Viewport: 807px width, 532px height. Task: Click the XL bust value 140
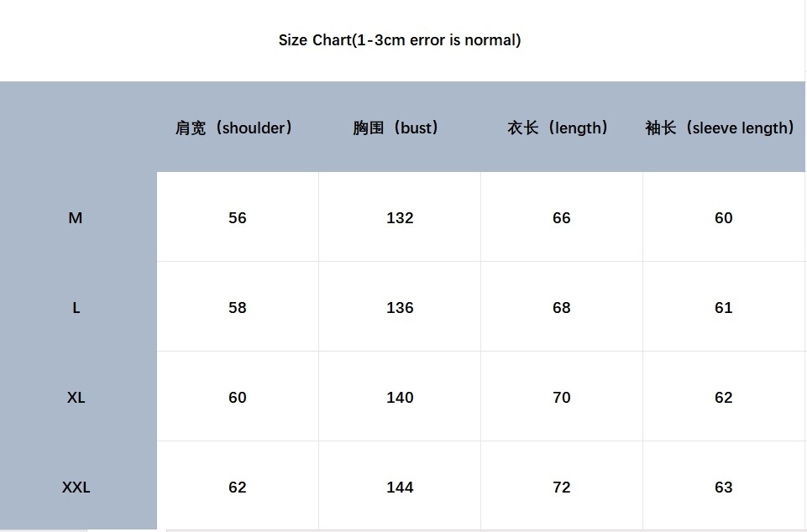(x=400, y=398)
